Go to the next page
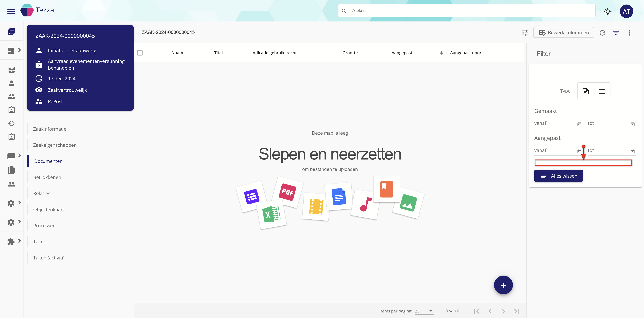 click(503, 311)
